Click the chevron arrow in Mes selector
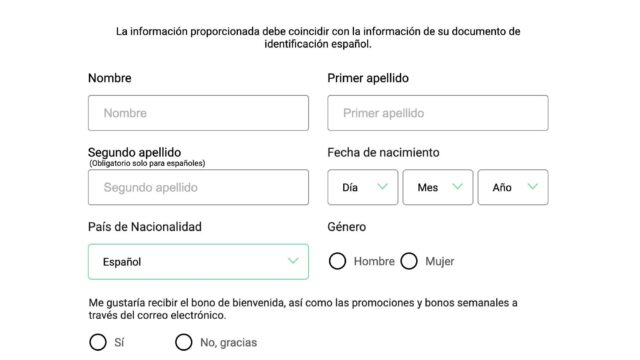Viewport: 640px width, 360px height. pos(458,187)
